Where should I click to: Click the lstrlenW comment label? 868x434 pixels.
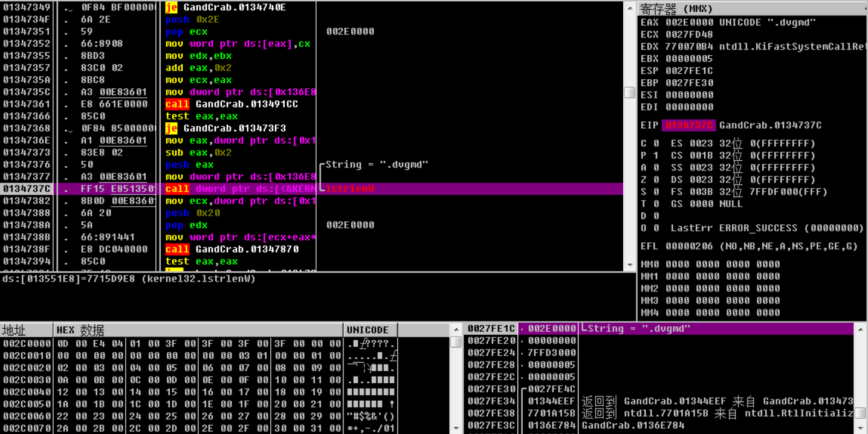point(350,189)
